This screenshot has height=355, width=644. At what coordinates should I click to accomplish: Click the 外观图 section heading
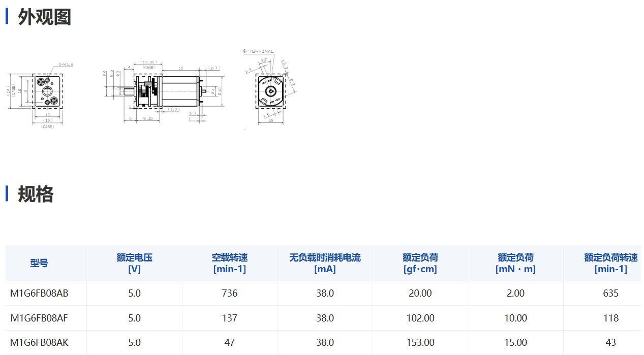coord(44,17)
